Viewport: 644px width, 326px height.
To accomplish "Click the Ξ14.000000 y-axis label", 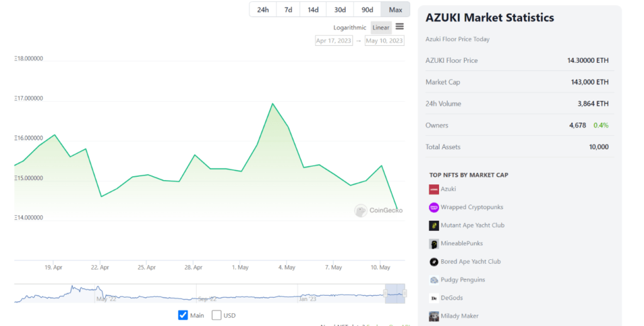I will (28, 218).
